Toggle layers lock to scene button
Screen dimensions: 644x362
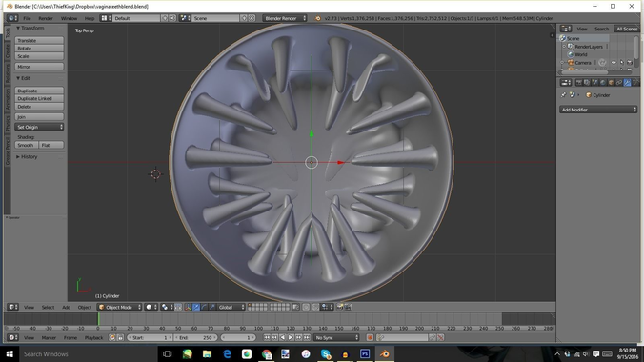tap(296, 307)
